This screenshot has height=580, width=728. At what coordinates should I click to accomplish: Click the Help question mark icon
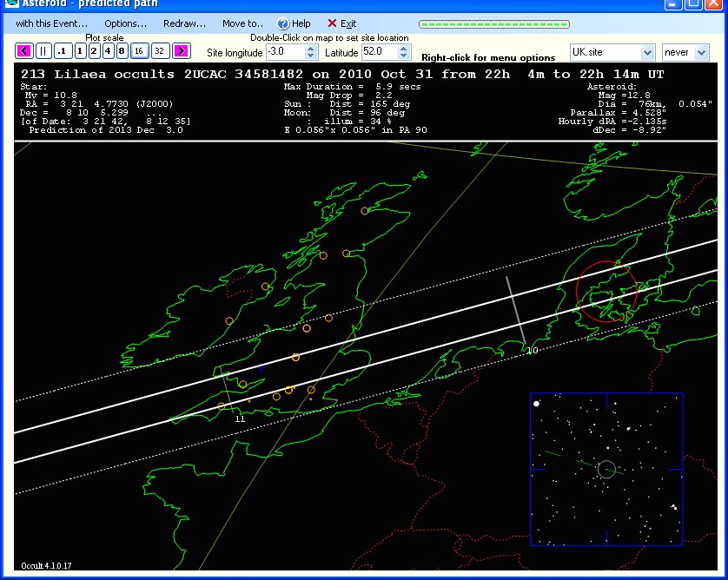click(283, 23)
